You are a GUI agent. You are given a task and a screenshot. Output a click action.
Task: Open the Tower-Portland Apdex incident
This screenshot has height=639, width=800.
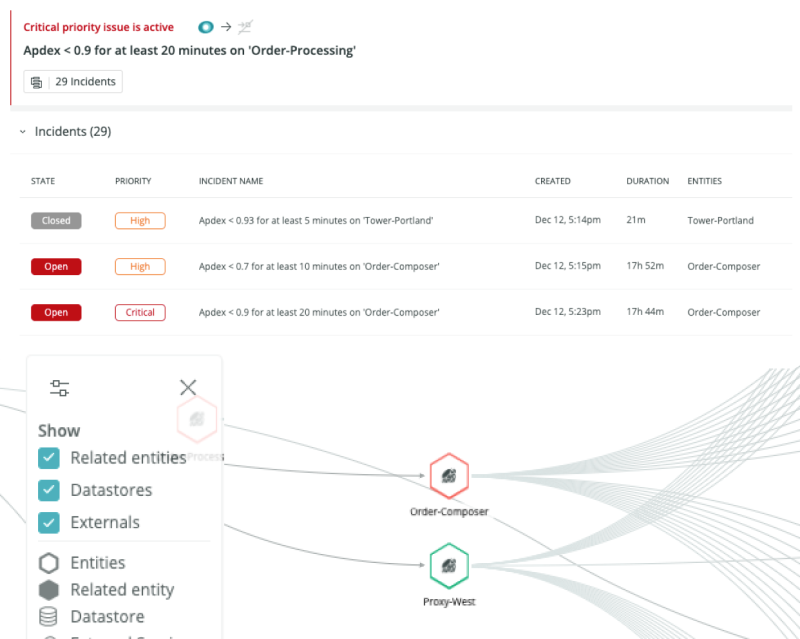(x=315, y=221)
